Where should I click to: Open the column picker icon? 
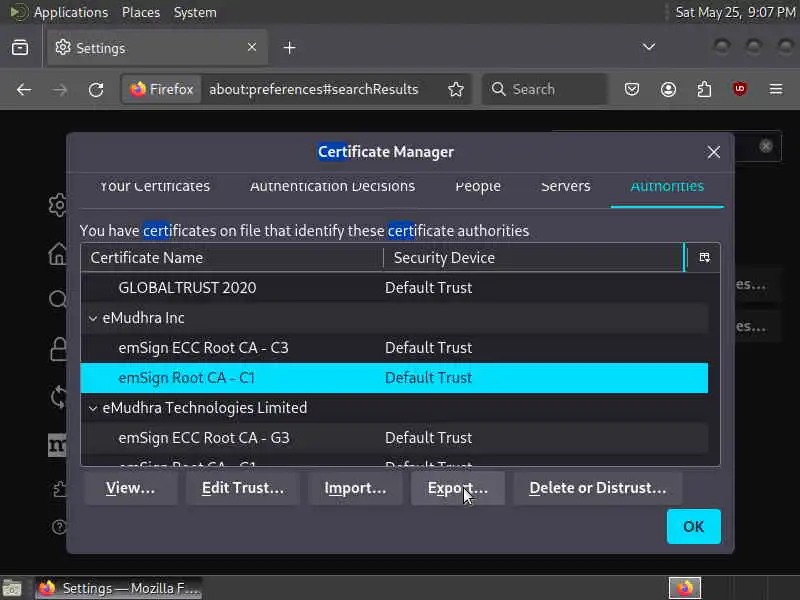pyautogui.click(x=704, y=257)
